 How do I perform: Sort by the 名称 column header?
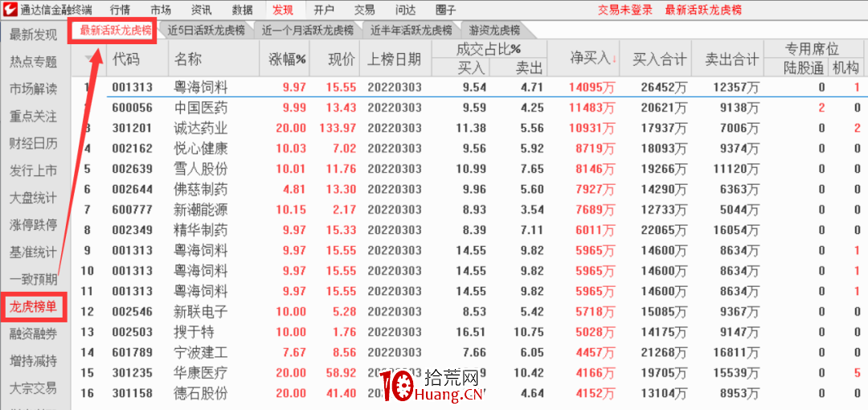tap(187, 59)
